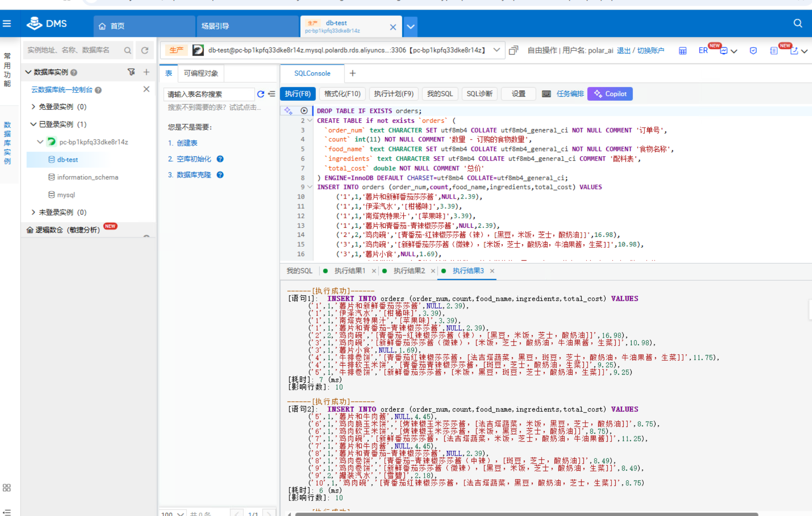Image resolution: width=812 pixels, height=516 pixels.
Task: Switch to 执行结果1 tab
Action: click(x=350, y=271)
